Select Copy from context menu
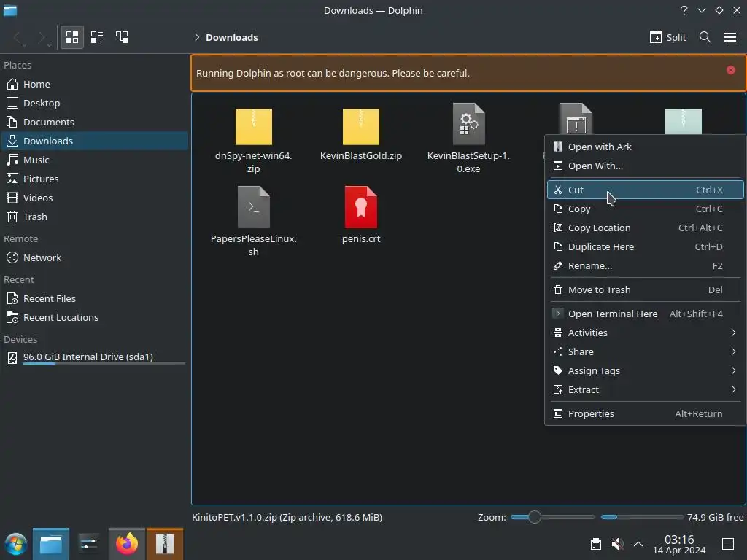This screenshot has width=747, height=560. 645,209
